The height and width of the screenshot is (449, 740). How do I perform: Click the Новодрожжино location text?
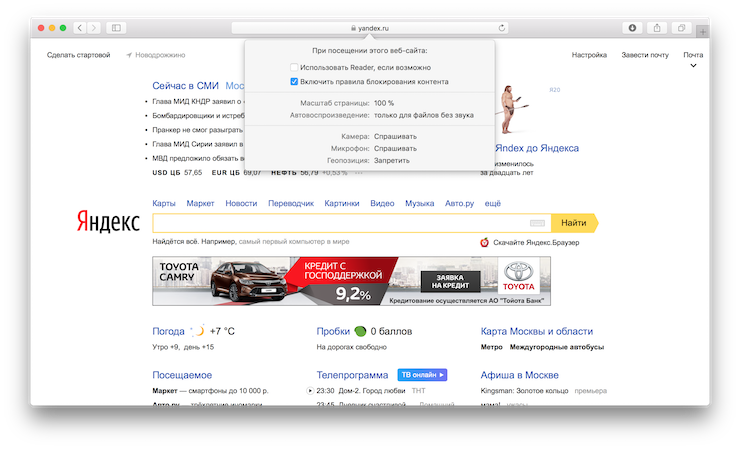tap(160, 55)
